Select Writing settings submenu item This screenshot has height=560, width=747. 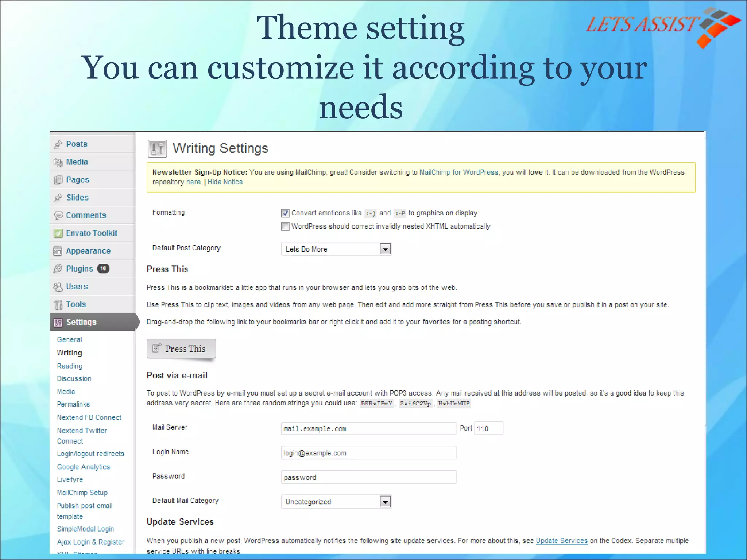[x=69, y=353]
